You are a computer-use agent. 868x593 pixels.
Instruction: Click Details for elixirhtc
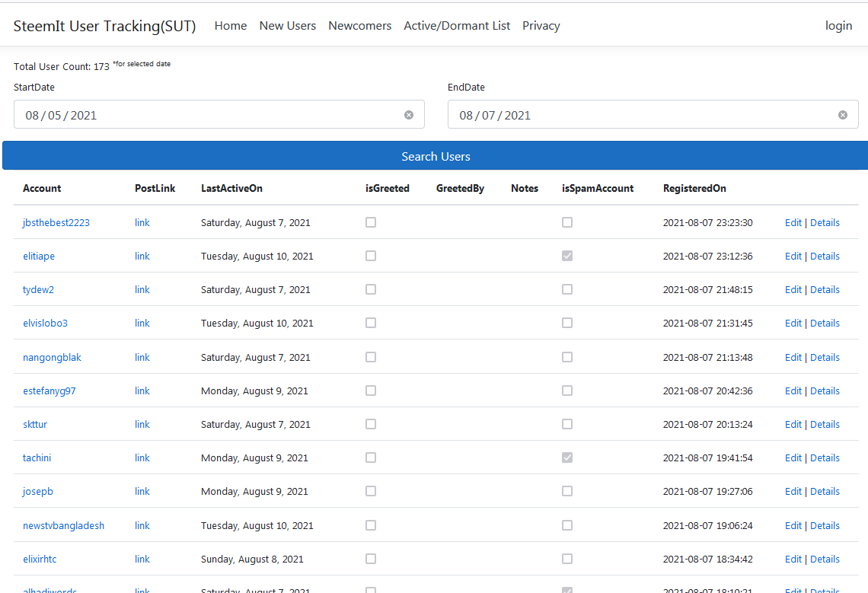pos(825,560)
